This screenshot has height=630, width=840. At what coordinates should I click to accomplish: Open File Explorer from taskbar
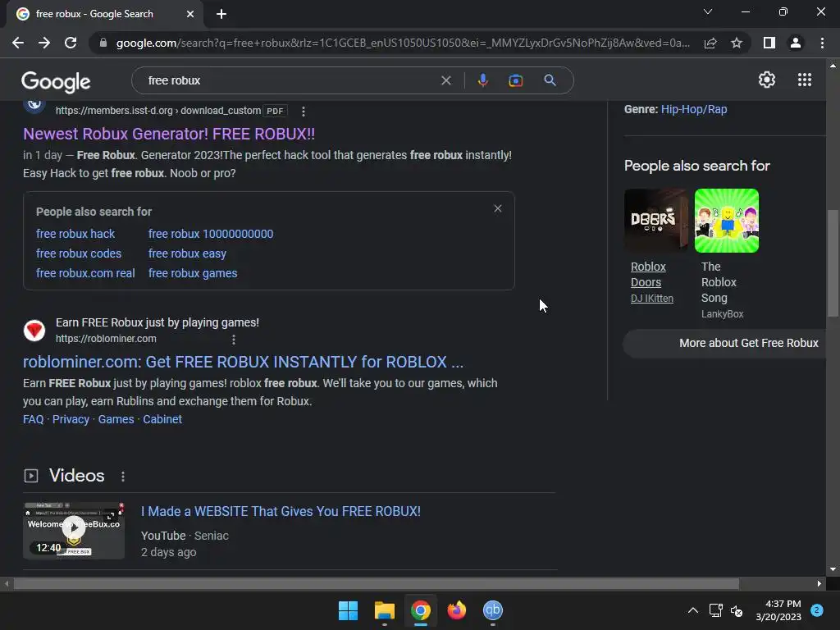[384, 610]
